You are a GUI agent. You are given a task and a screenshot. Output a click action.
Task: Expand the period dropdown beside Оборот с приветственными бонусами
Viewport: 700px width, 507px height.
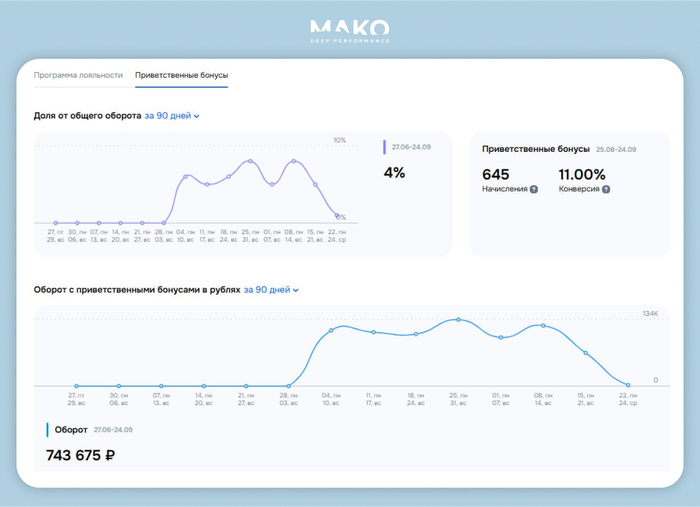[x=270, y=290]
